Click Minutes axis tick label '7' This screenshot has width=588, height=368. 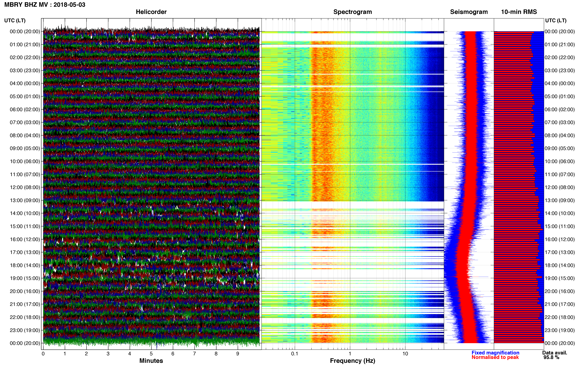195,354
